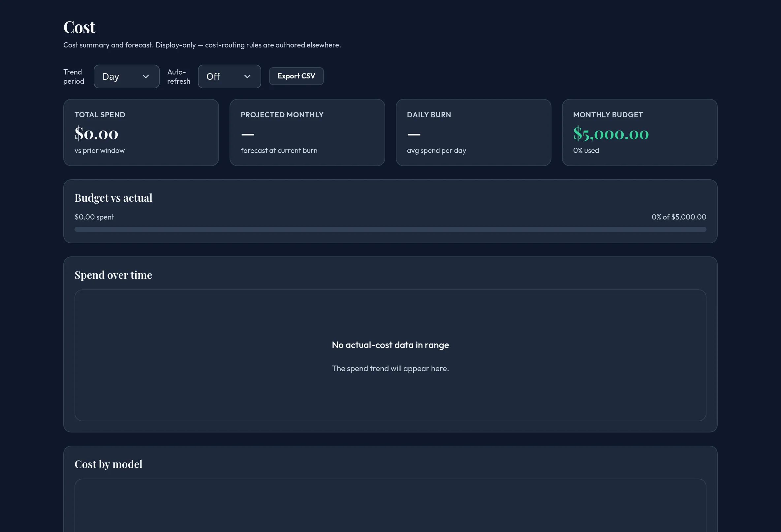781x532 pixels.
Task: Click the 'Budget vs actual' heading
Action: point(113,198)
